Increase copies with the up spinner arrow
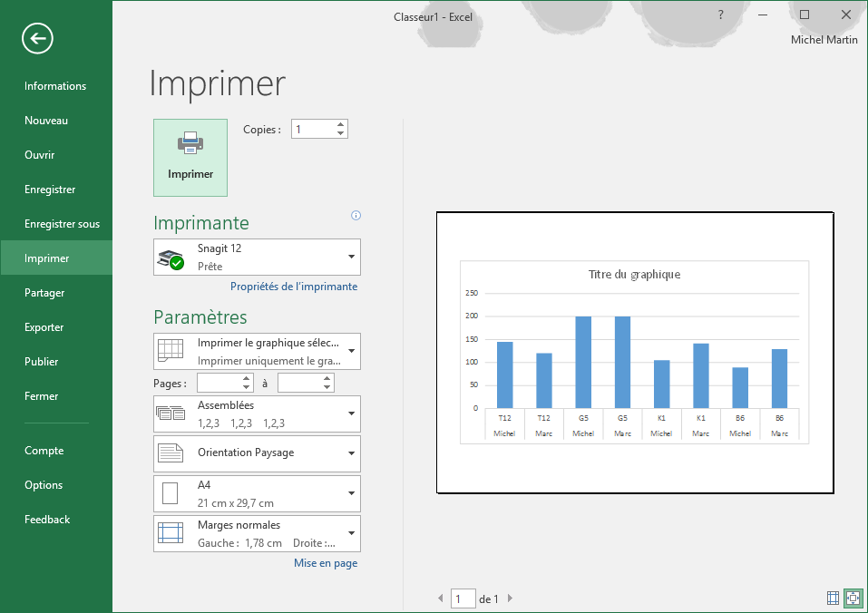Screen dimensions: 868x613 341,125
